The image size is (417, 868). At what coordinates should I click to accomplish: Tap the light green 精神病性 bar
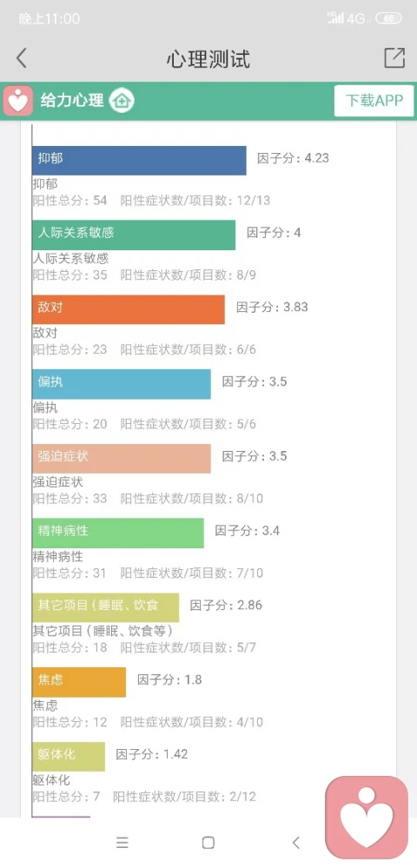click(x=118, y=533)
